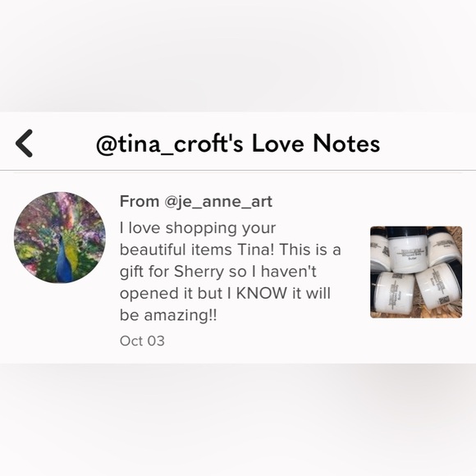Click the word 'From' before the username
This screenshot has height=476, width=476.
coord(140,201)
